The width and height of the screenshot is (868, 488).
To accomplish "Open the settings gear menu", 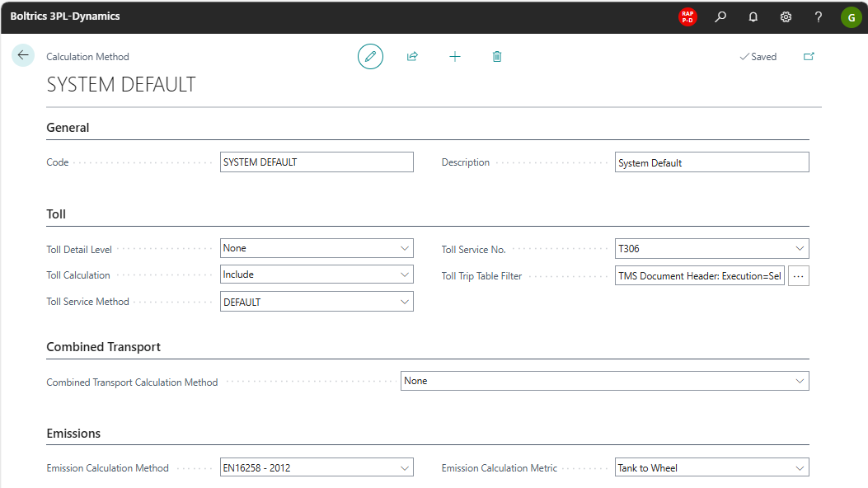I will click(786, 16).
